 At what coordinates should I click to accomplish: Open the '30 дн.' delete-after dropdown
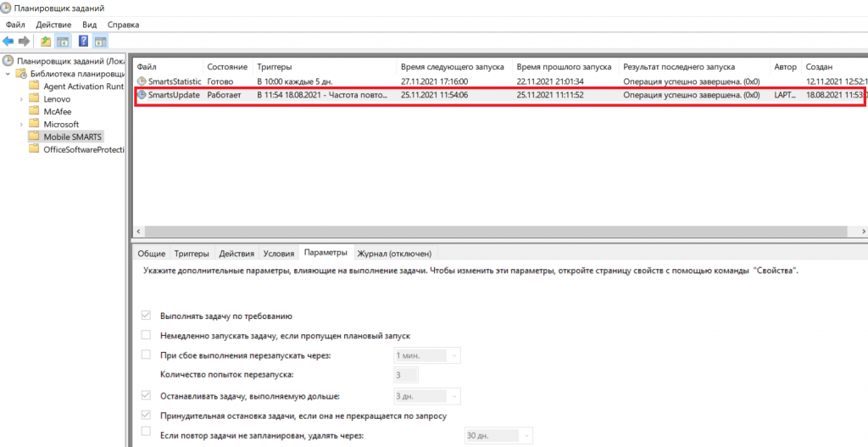tap(526, 436)
